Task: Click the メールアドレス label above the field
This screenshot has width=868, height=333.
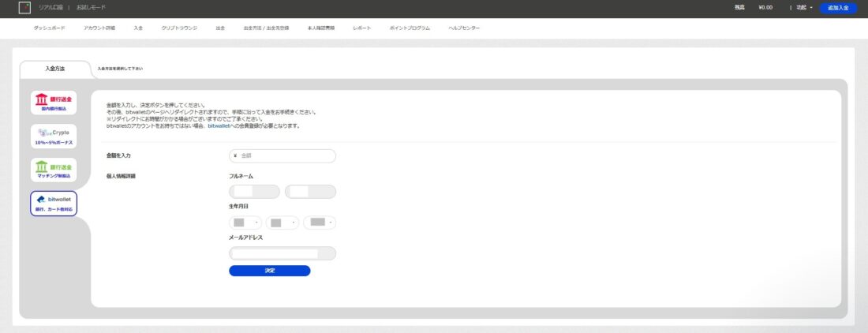Action: click(245, 238)
